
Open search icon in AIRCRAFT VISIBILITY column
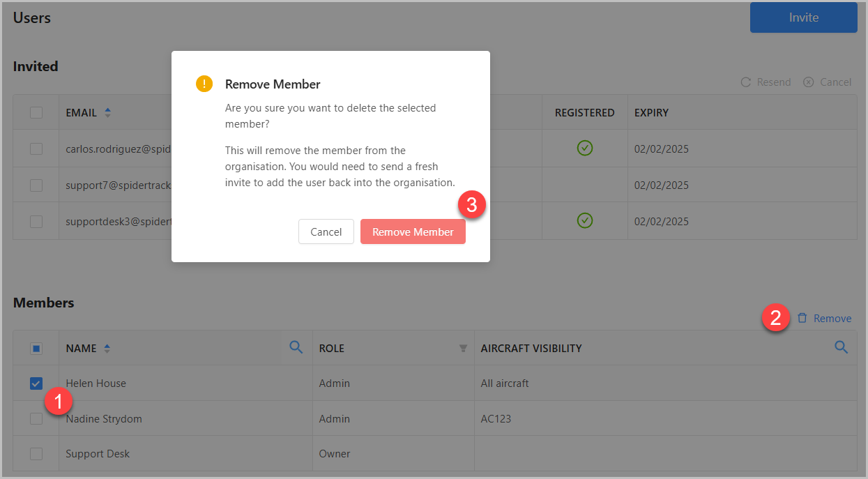click(x=842, y=347)
